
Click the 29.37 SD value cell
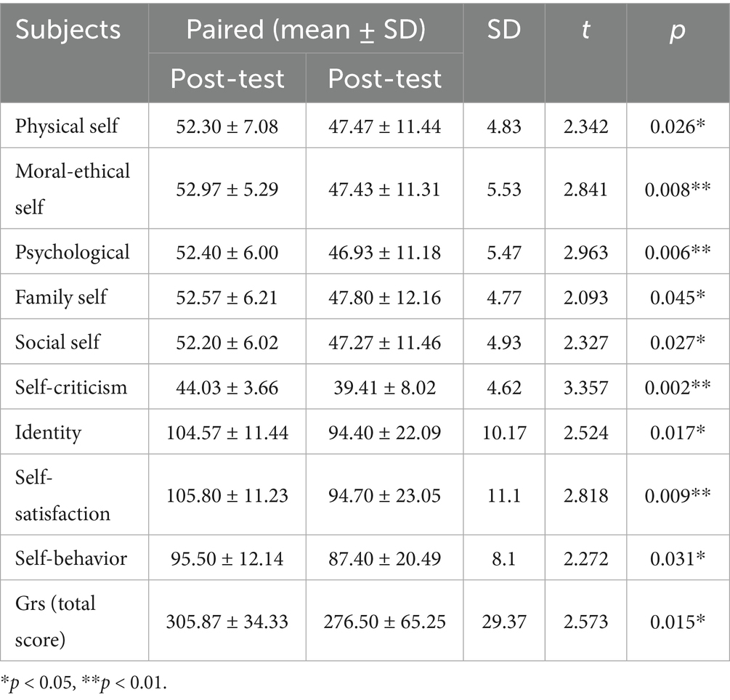click(503, 621)
